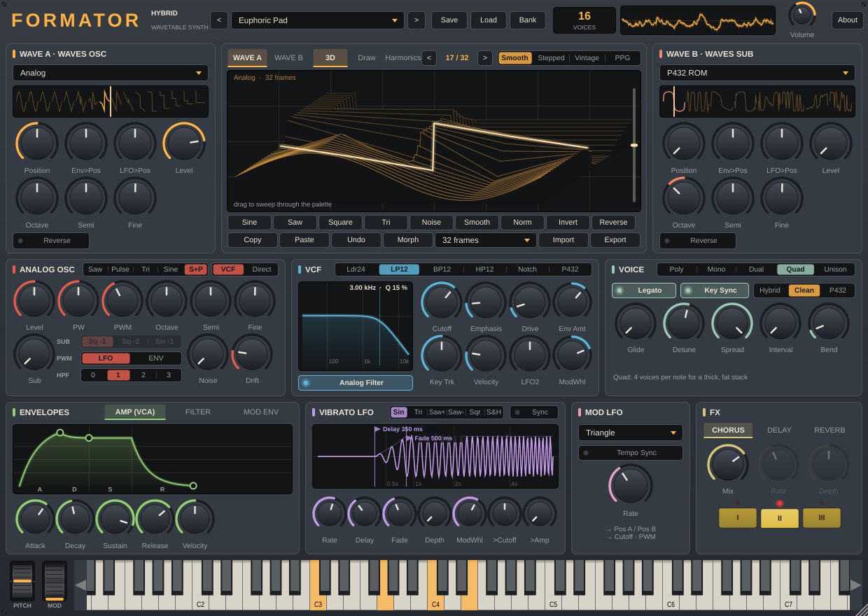Click the Vibrato LFO Rate knob
This screenshot has width=868, height=616.
pyautogui.click(x=330, y=514)
